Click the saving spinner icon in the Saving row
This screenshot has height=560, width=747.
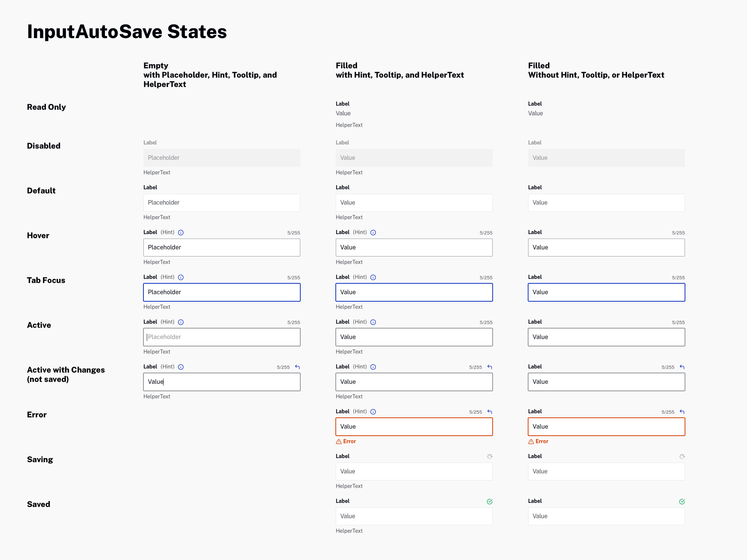coord(490,456)
